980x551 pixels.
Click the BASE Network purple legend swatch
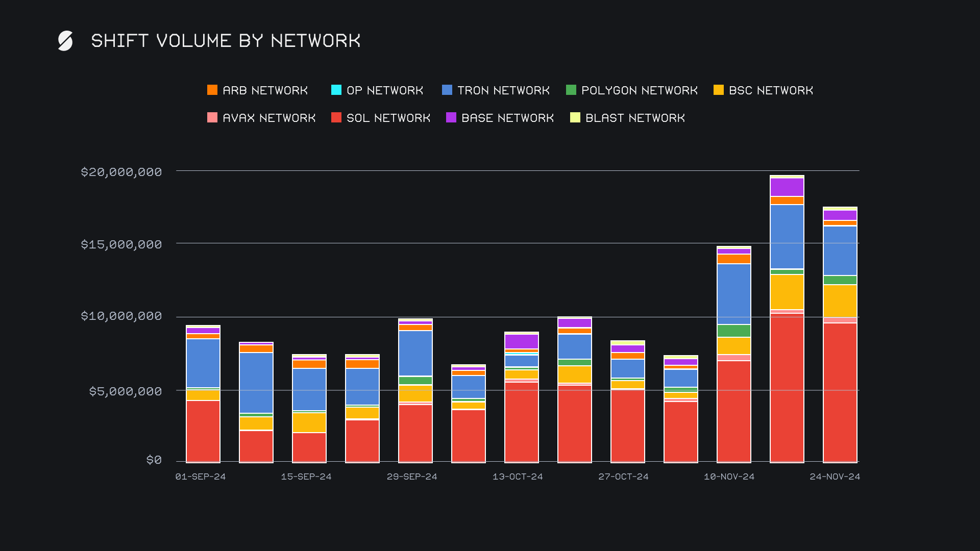[451, 118]
